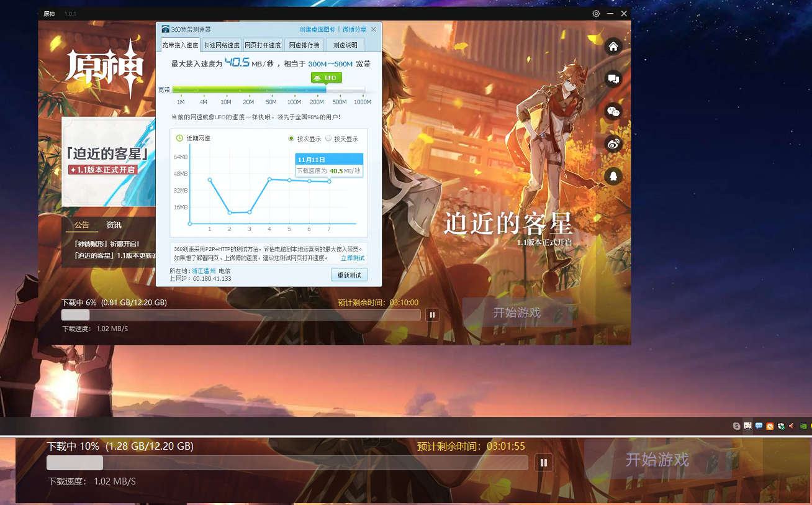Viewport: 812px width, 505px height.
Task: Click graph data point number 2
Action: [230, 212]
